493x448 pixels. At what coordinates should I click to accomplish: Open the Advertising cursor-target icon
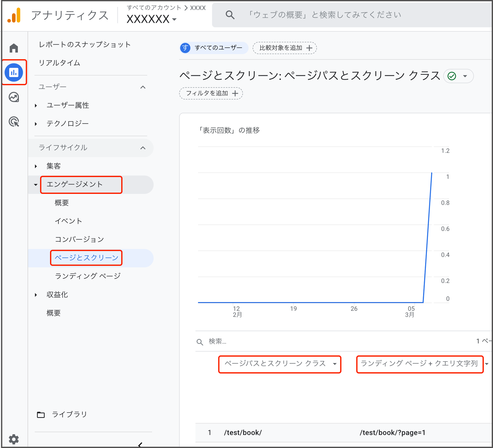(x=14, y=122)
